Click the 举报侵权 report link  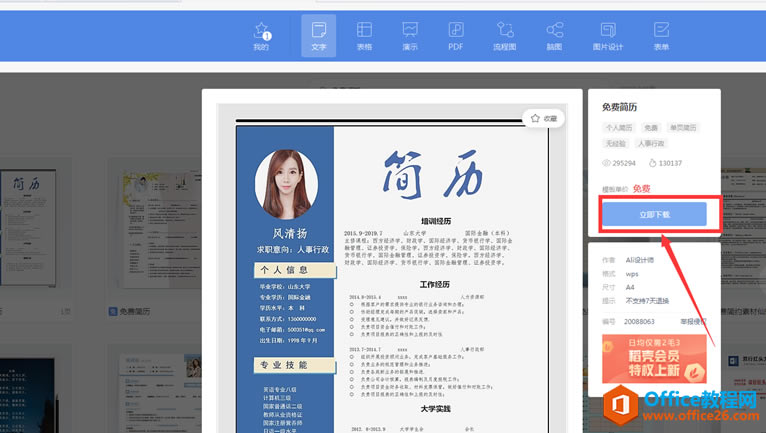pyautogui.click(x=693, y=321)
